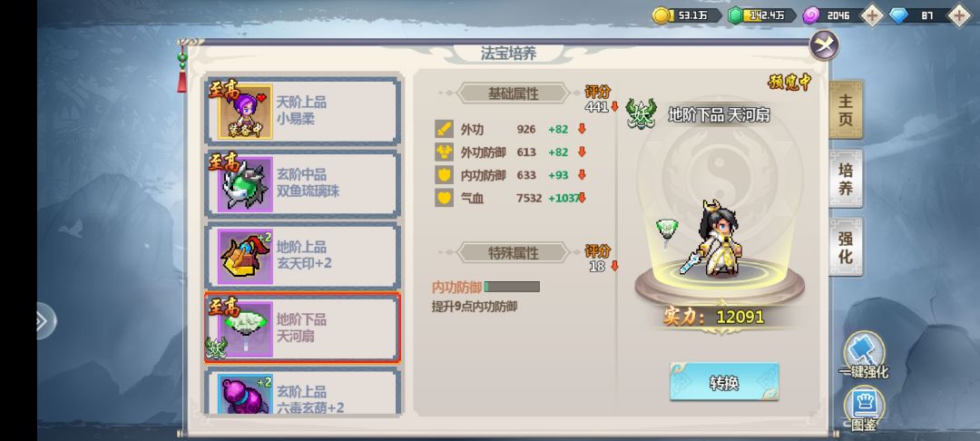Viewport: 980px width, 441px height.
Task: Select the 天河扇 list entry
Action: [302, 328]
